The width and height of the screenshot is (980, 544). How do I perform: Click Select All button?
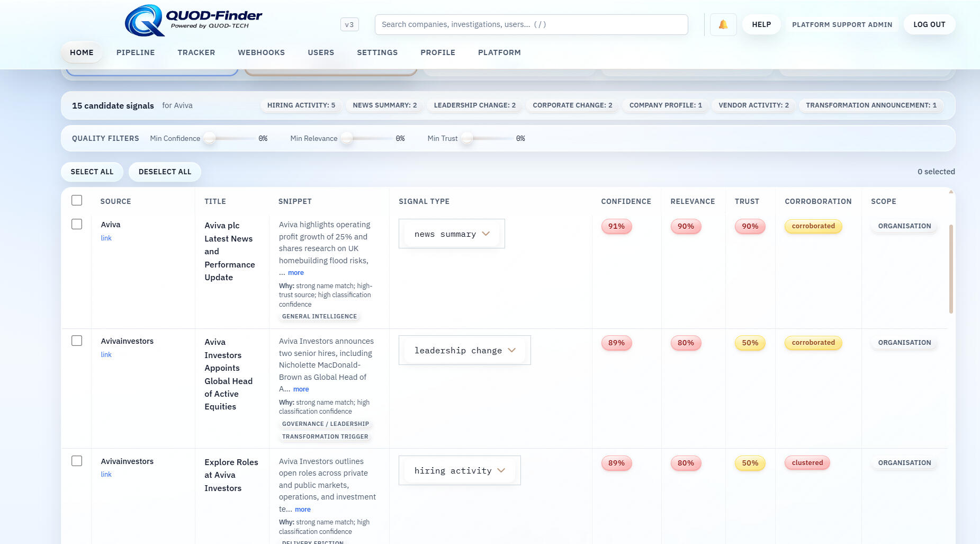coord(92,172)
